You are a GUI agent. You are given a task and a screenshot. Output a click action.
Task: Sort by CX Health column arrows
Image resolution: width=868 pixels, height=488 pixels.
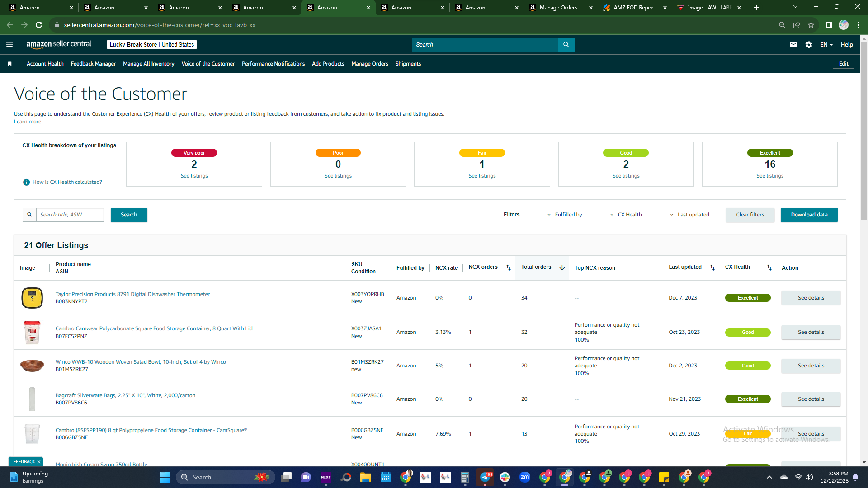pyautogui.click(x=769, y=268)
